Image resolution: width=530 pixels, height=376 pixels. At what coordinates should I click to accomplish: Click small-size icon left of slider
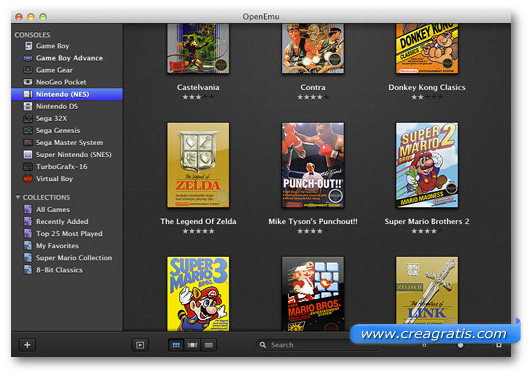(x=424, y=345)
